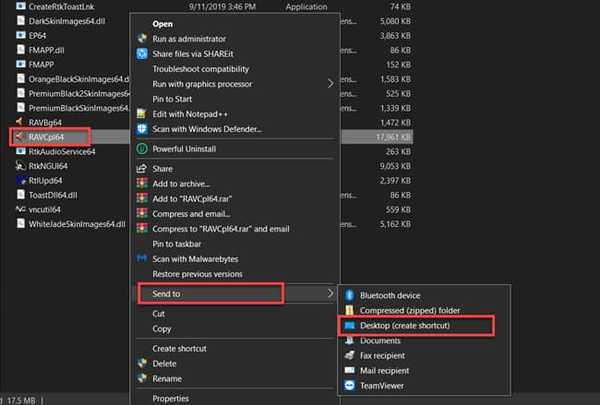Click the shield icon beside Rename

pos(142,378)
